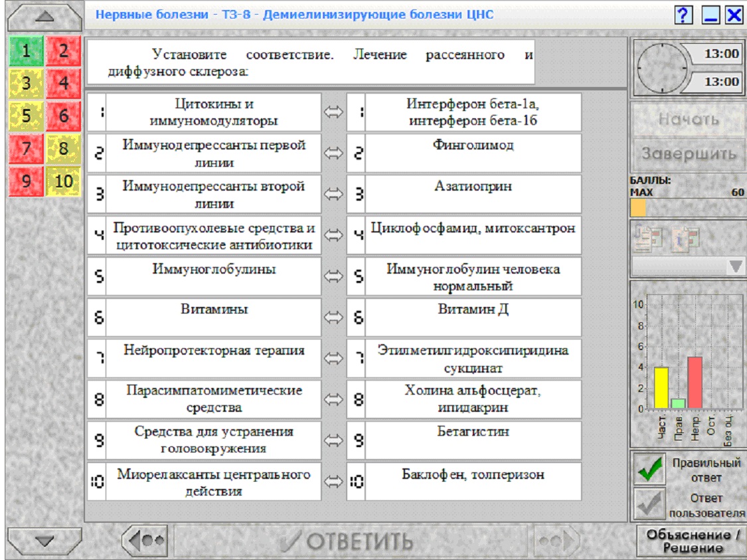Click the red Непр. bar in chart
747x560 pixels.
695,383
